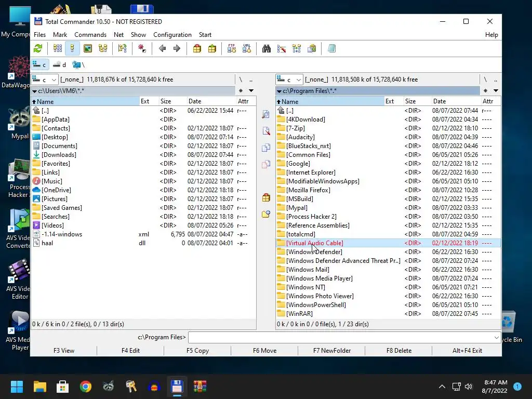Click the red asterisk select-files icon

142,48
